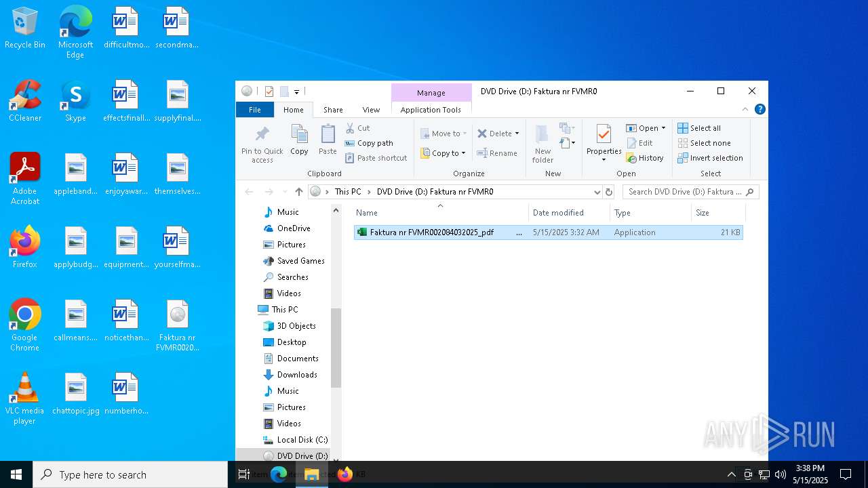This screenshot has width=868, height=488.
Task: Select 3D Objects in navigation pane
Action: tap(290, 326)
